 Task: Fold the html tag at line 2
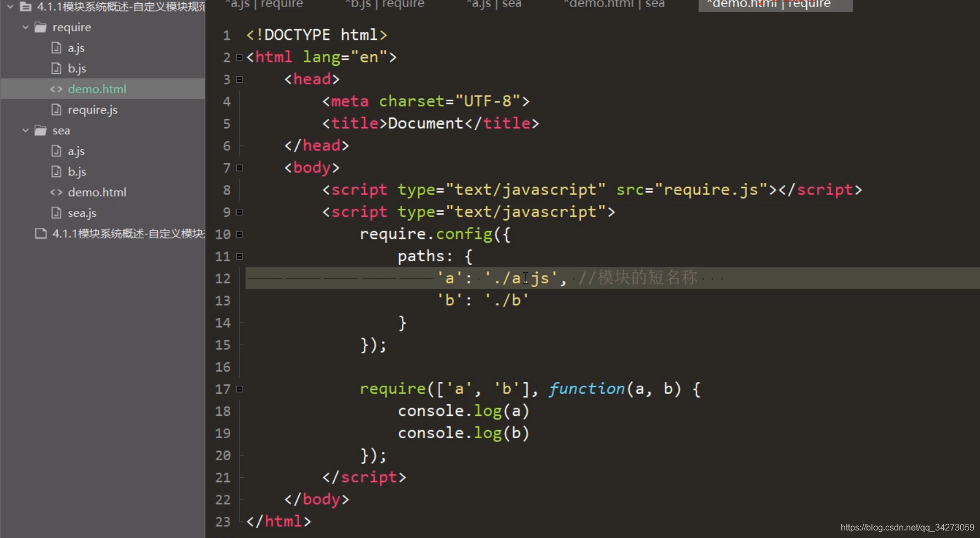239,57
